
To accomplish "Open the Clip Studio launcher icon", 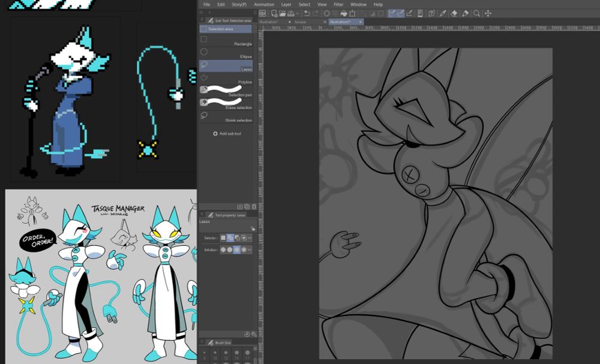I will [x=262, y=13].
